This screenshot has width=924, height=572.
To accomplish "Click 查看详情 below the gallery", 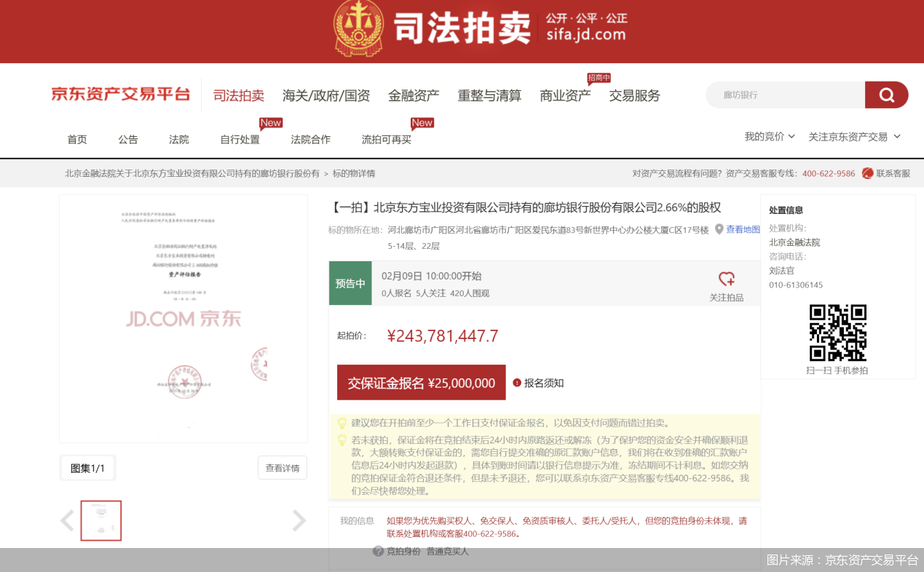I will [x=282, y=468].
